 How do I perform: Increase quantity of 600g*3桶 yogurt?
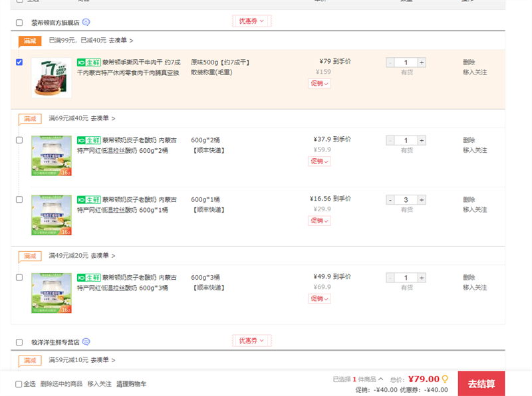422,278
